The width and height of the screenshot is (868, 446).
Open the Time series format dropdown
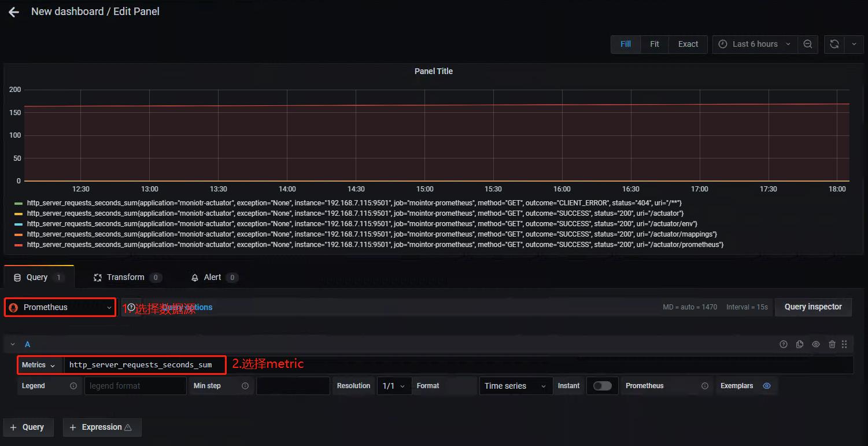(516, 386)
